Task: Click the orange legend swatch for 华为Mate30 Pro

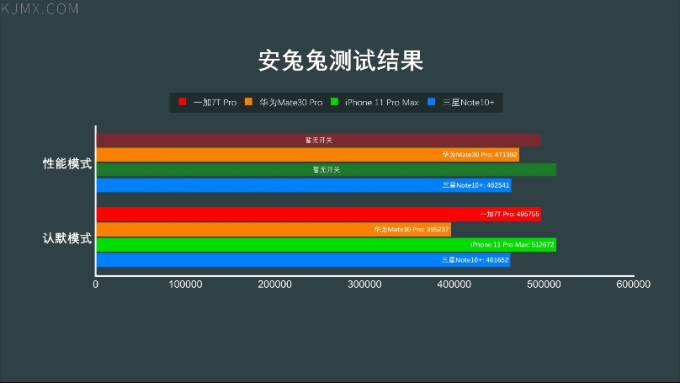Action: [248, 102]
